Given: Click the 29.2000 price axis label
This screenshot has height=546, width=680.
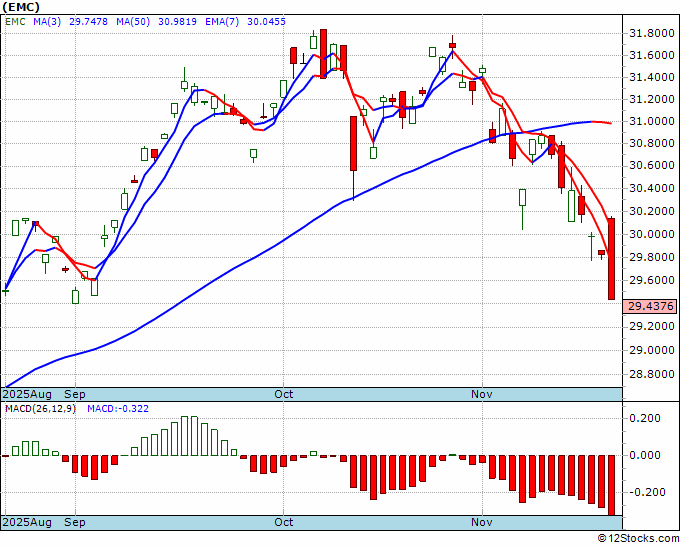Looking at the screenshot, I should tap(651, 326).
